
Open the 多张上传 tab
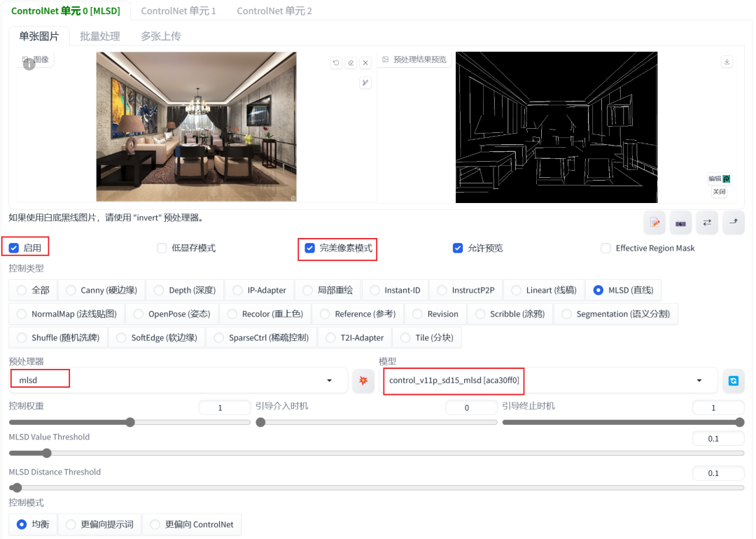[x=160, y=36]
